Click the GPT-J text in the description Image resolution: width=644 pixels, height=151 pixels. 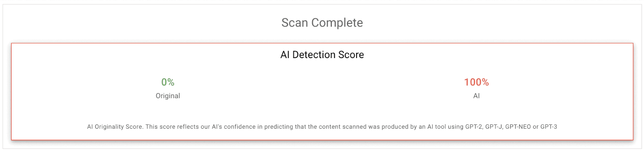coord(493,127)
